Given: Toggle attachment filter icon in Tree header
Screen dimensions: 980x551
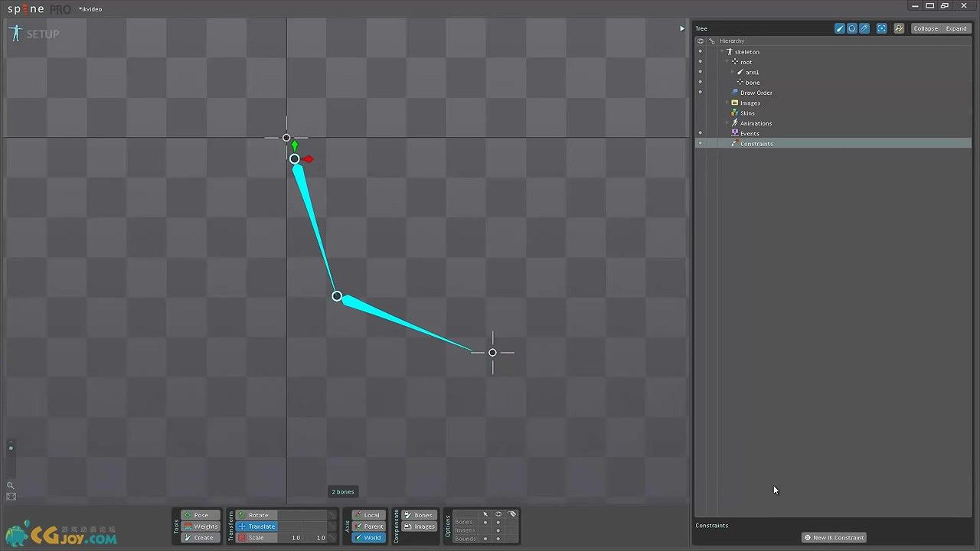Looking at the screenshot, I should point(864,28).
